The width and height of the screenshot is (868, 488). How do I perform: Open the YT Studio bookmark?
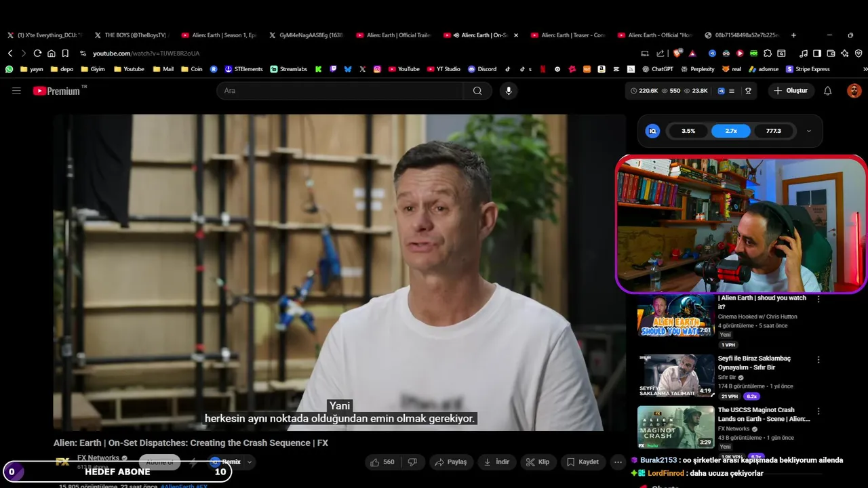[443, 69]
